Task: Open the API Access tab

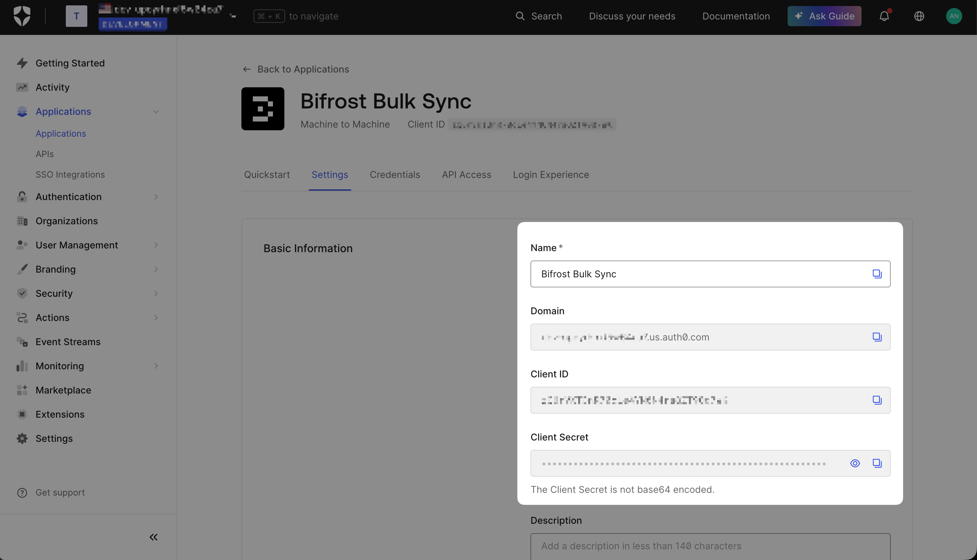Action: pyautogui.click(x=466, y=175)
